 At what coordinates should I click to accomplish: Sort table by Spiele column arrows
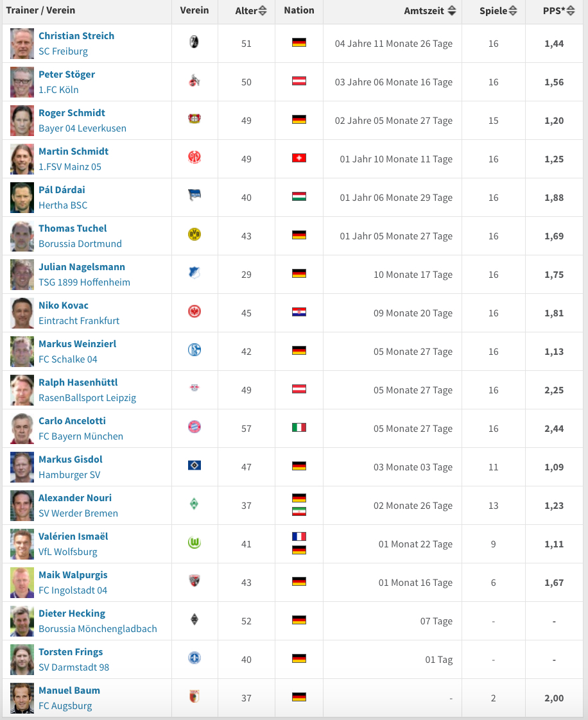[513, 10]
